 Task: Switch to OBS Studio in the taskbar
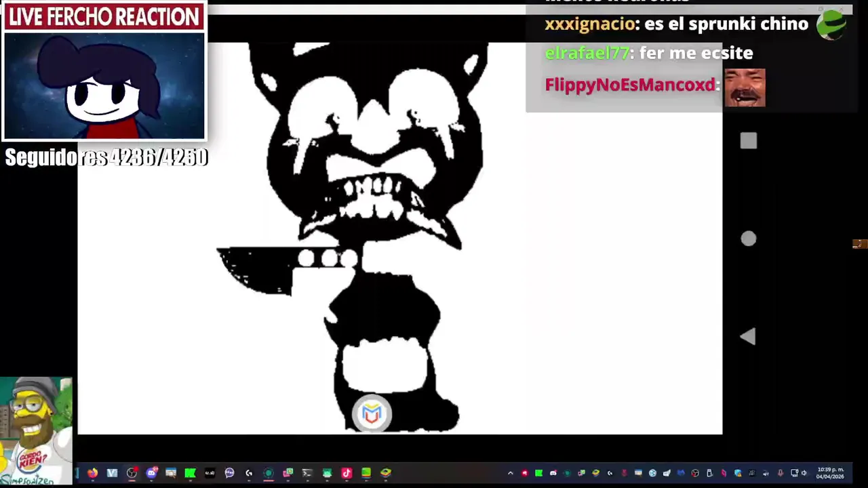[132, 473]
